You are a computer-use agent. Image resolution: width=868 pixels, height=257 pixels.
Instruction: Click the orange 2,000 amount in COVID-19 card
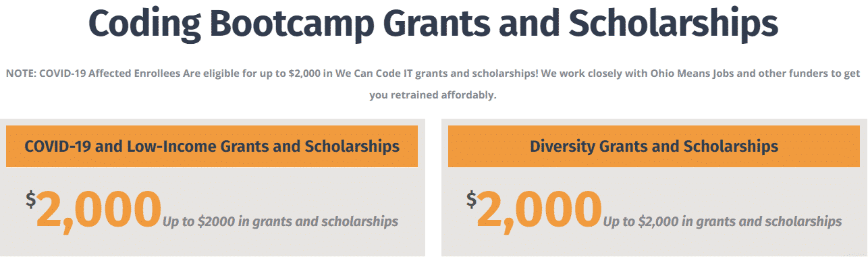99,210
